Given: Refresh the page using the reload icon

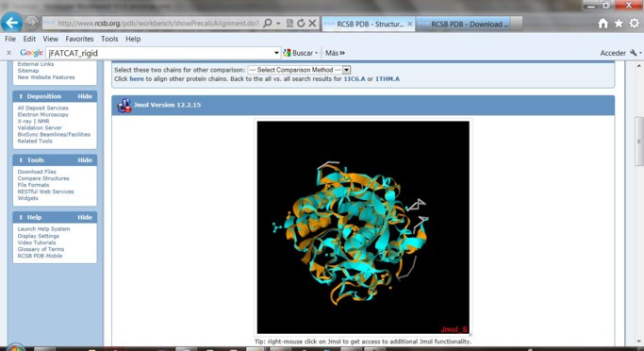Looking at the screenshot, I should pos(301,24).
